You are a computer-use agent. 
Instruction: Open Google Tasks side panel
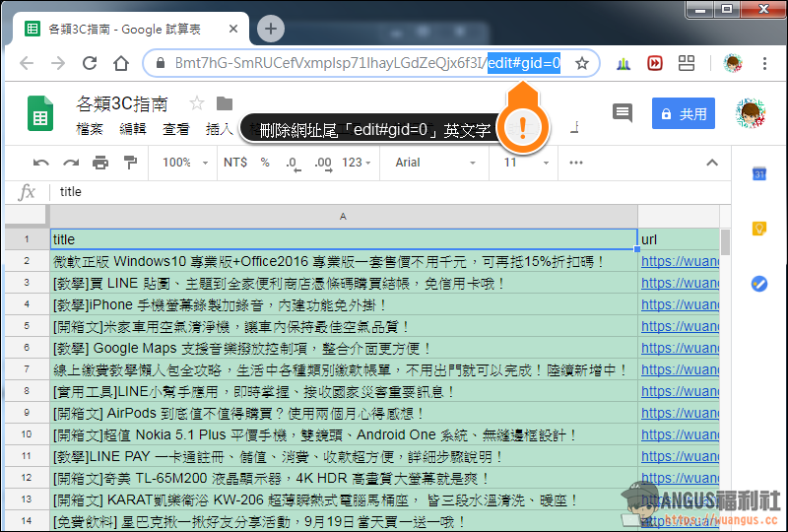click(759, 284)
